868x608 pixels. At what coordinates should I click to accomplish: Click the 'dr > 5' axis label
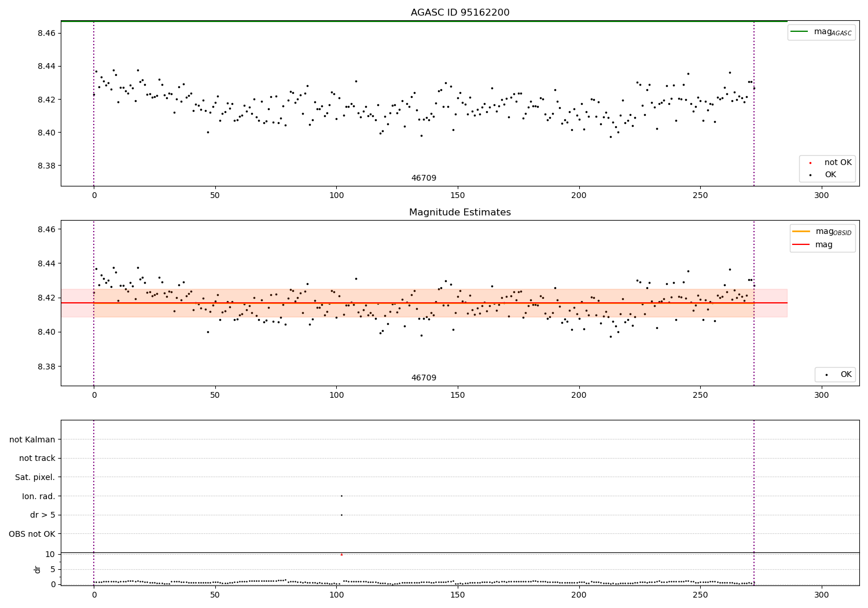43,515
